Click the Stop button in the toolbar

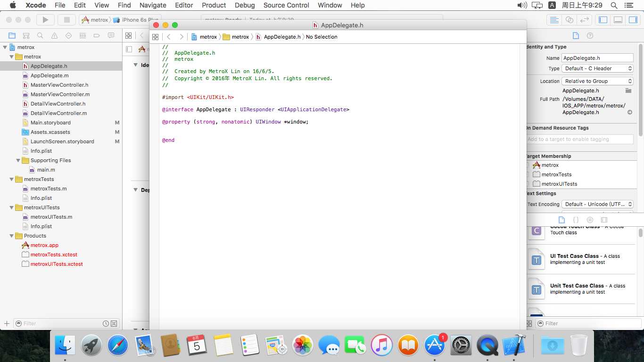[66, 20]
